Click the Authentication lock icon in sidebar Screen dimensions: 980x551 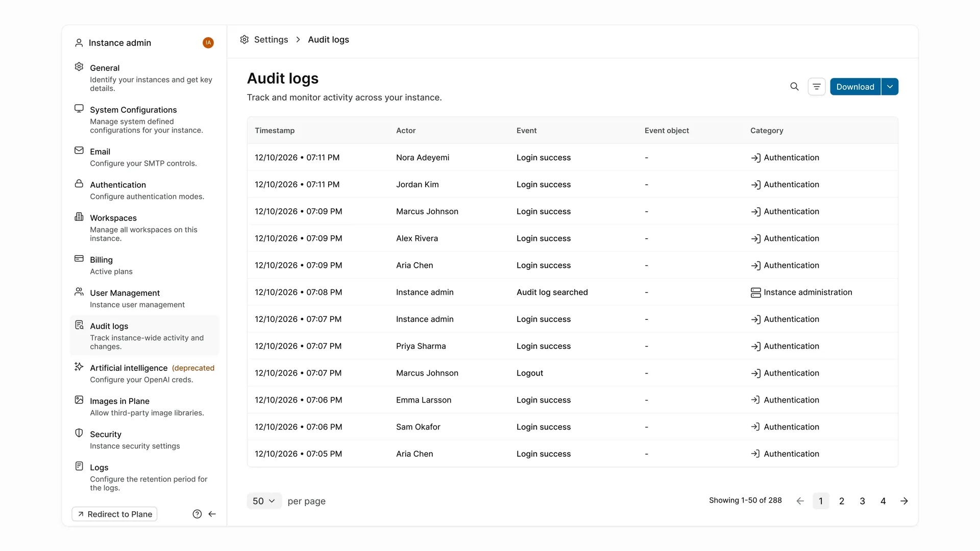[79, 184]
